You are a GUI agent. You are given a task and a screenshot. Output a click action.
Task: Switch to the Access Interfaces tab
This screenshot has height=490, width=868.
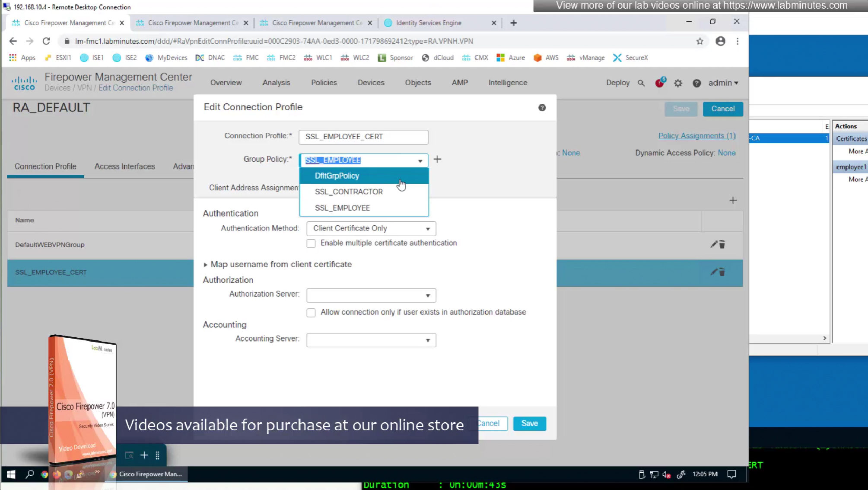(x=124, y=167)
